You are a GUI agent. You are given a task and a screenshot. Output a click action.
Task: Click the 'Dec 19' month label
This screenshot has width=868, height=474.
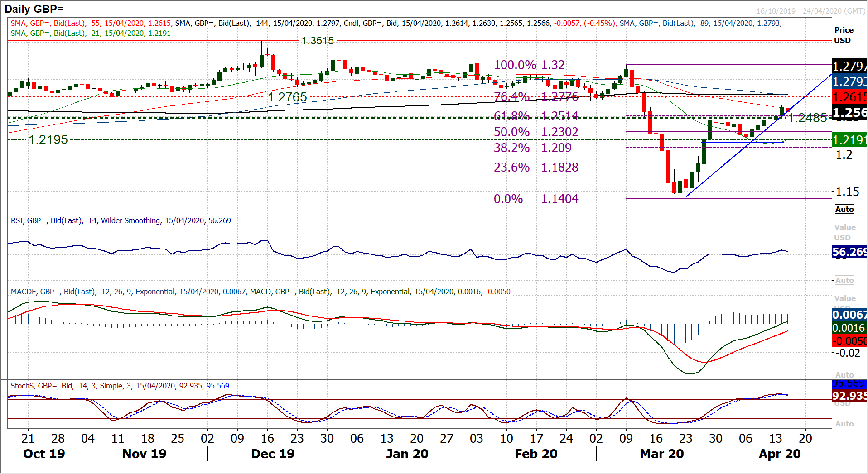(x=273, y=454)
